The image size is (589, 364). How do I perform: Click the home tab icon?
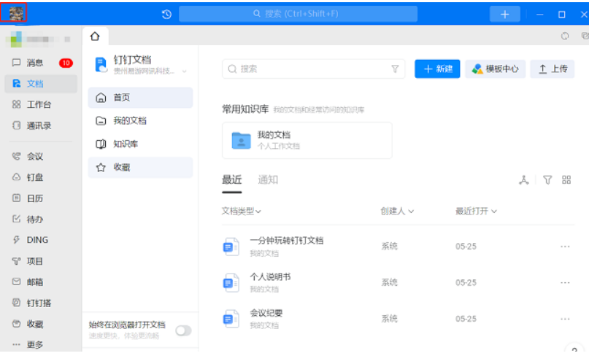coord(95,36)
